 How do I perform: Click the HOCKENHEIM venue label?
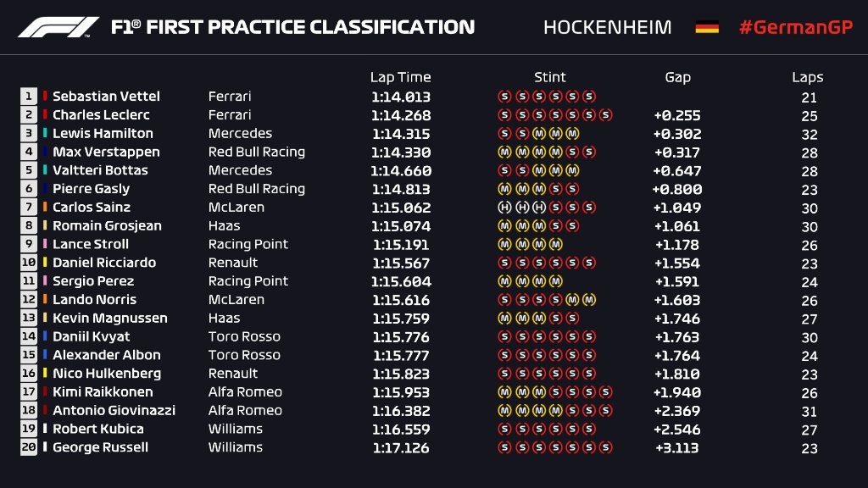(607, 27)
